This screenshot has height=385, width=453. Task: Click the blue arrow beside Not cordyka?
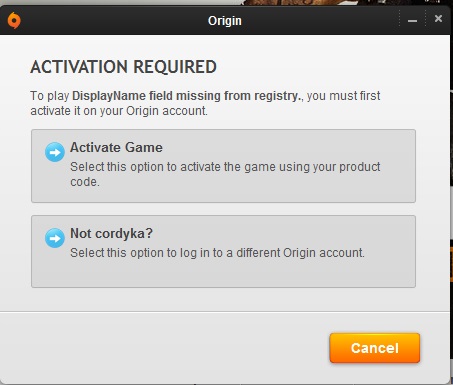click(55, 238)
